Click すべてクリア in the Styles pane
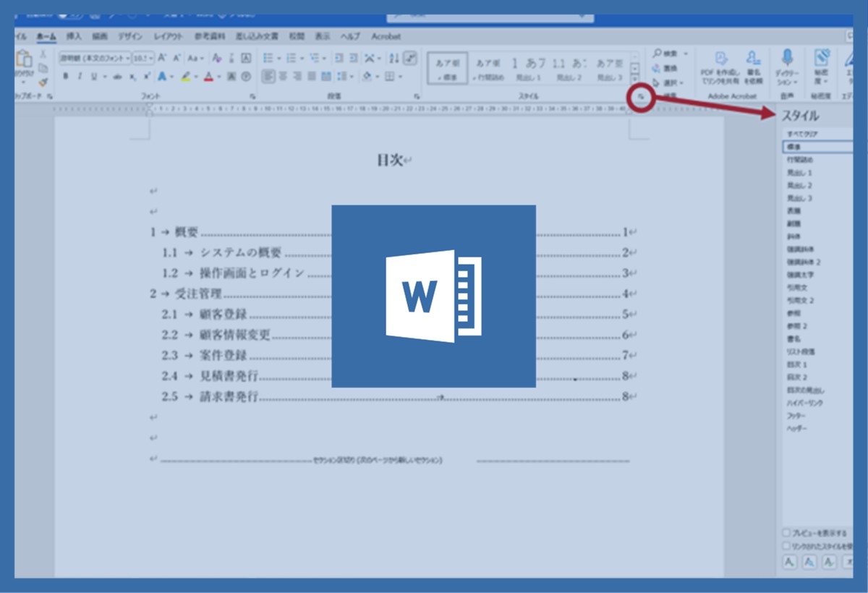Viewport: 868px width, 593px height. [x=803, y=134]
